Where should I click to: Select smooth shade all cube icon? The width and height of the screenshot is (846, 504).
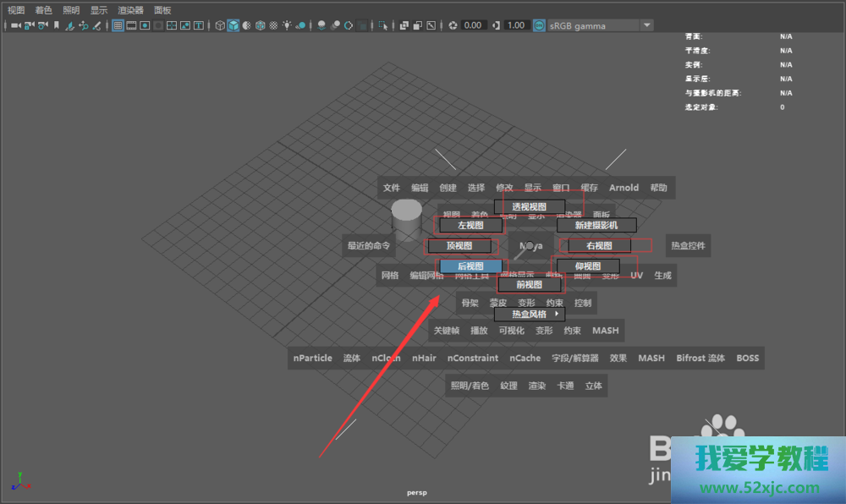[233, 25]
